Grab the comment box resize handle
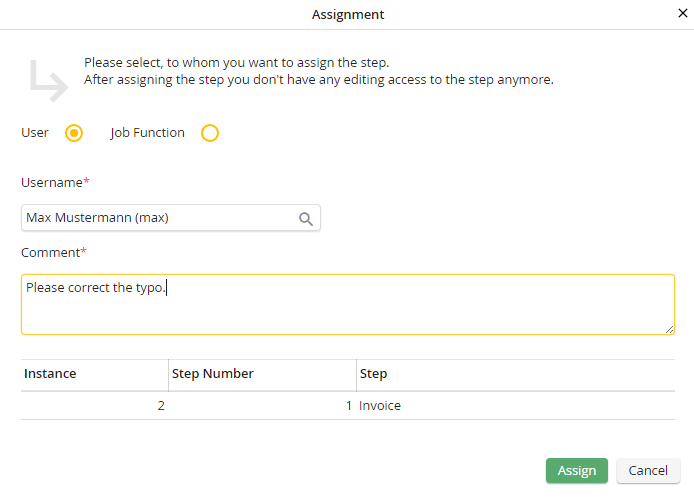This screenshot has width=694, height=501. coord(669,329)
